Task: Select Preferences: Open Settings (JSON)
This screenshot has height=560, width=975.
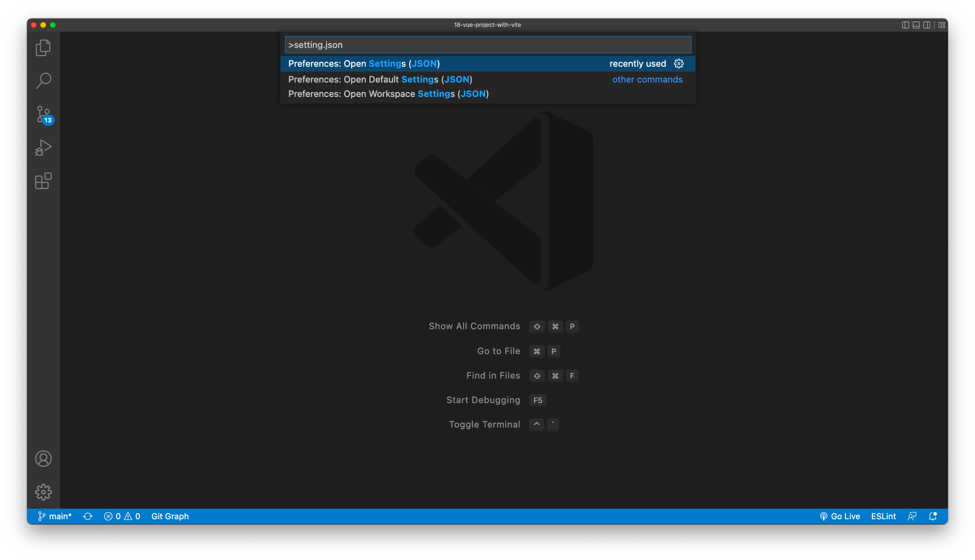Action: tap(364, 64)
